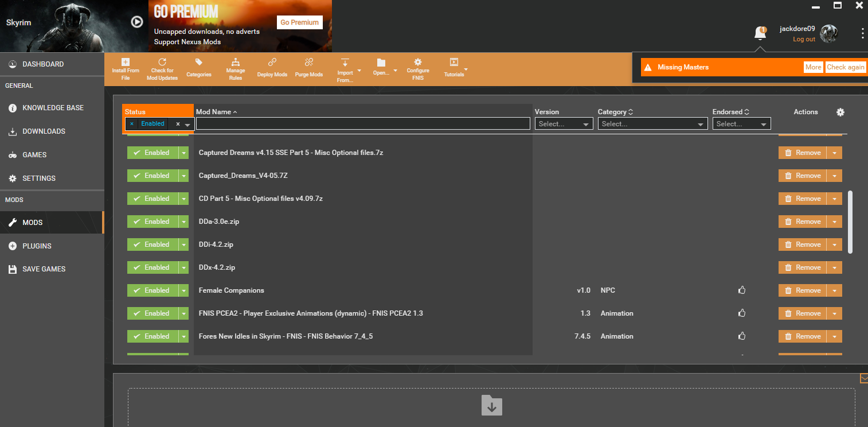Viewport: 868px width, 427px height.
Task: Click the Skyrim game play icon
Action: 136,22
